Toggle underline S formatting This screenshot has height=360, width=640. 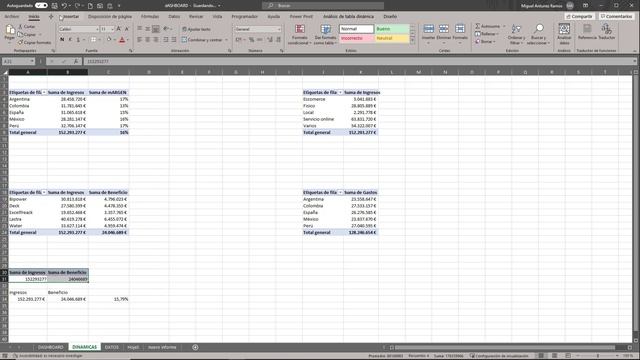click(78, 40)
